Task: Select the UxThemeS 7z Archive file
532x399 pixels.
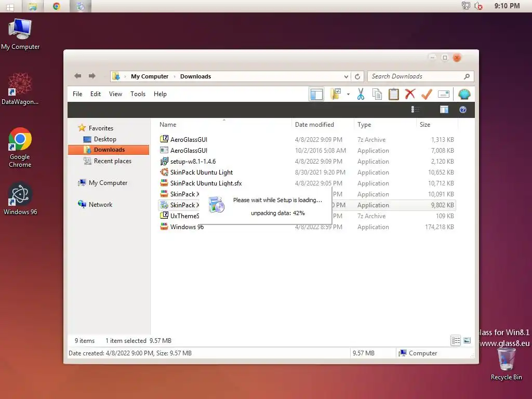Action: click(x=179, y=216)
